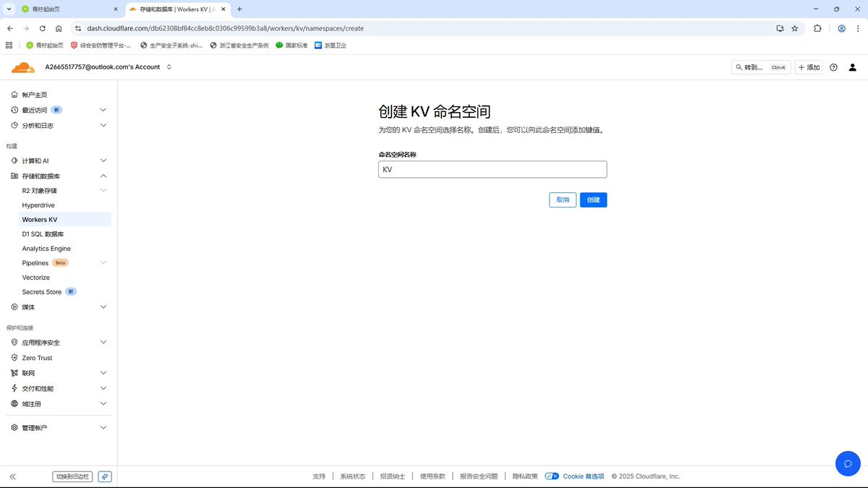
Task: Click the recently visited clock icon
Action: (14, 110)
